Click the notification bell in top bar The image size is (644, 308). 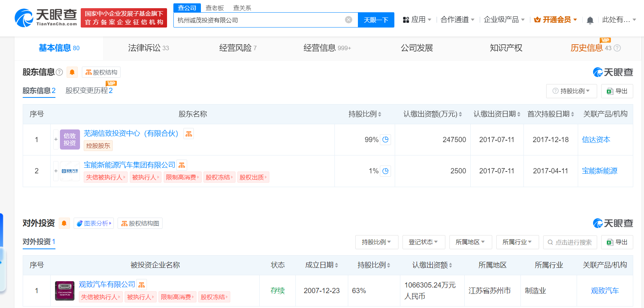click(x=590, y=20)
